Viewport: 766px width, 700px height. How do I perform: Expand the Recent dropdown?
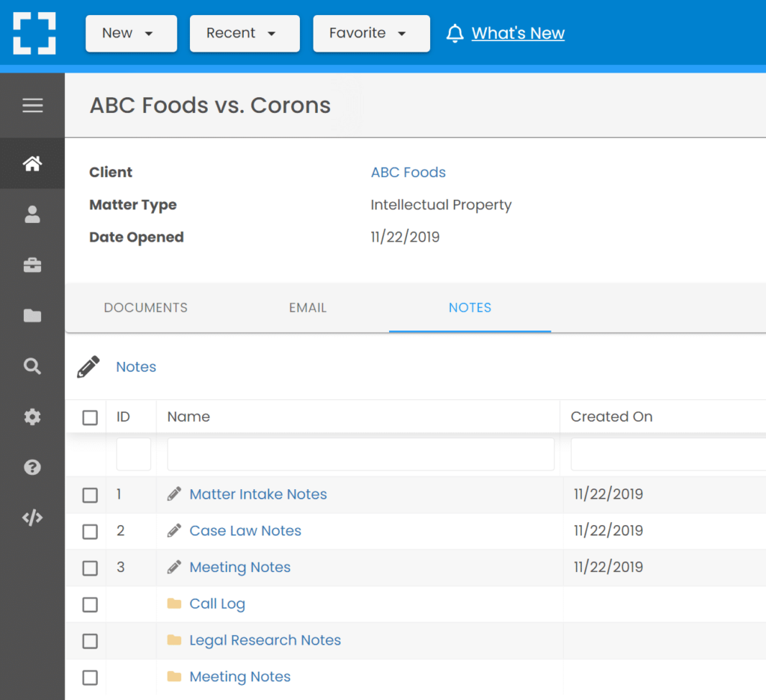pyautogui.click(x=244, y=34)
